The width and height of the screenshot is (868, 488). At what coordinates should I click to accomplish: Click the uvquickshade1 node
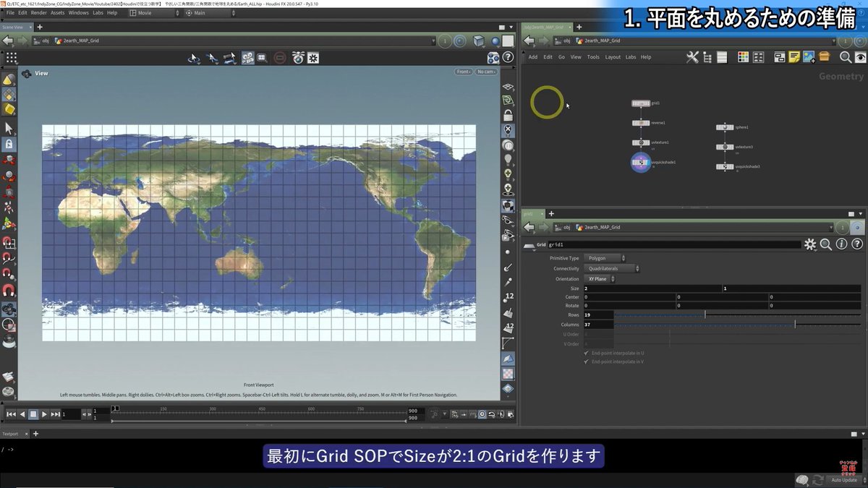pos(641,163)
